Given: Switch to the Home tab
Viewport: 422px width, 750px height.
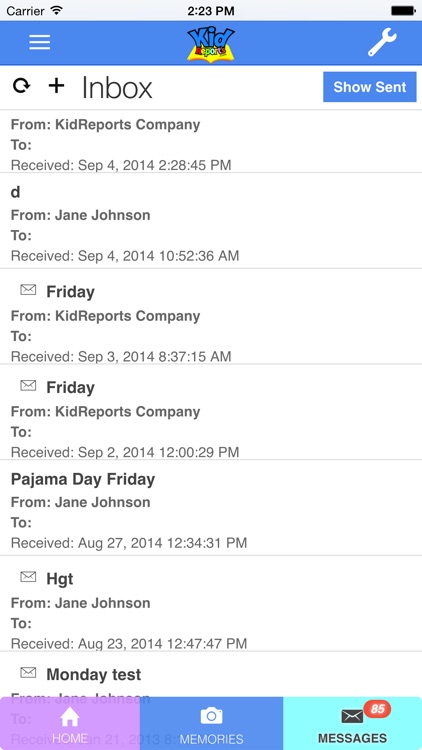Looking at the screenshot, I should point(70,723).
